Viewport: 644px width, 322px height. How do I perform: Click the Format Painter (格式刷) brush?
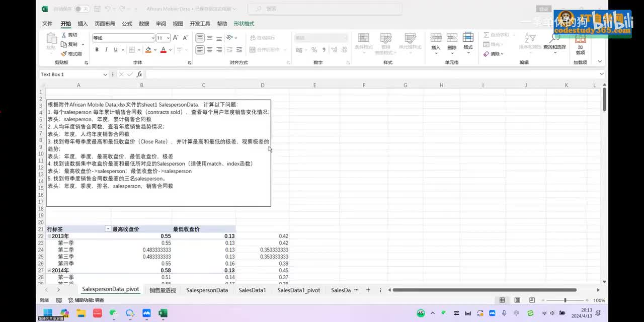tap(64, 54)
